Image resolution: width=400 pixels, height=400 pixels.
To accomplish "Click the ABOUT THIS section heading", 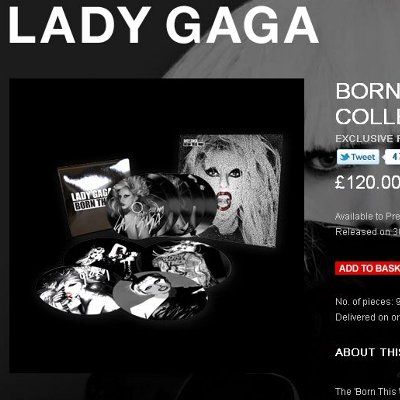I will click(368, 352).
